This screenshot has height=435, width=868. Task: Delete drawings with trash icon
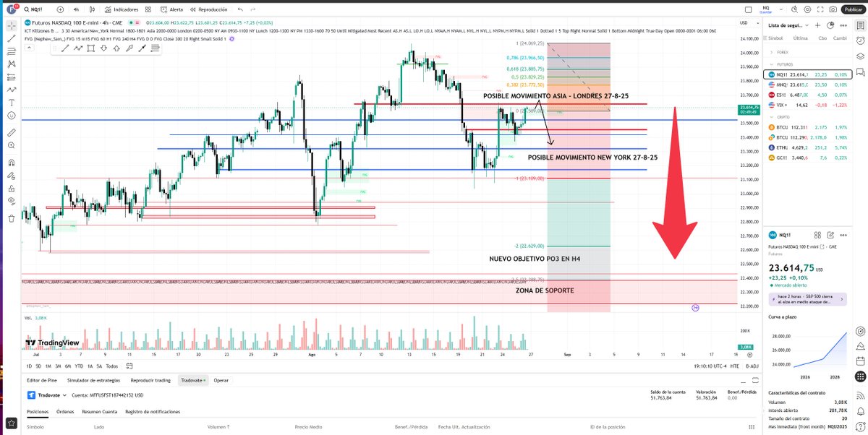tap(12, 219)
